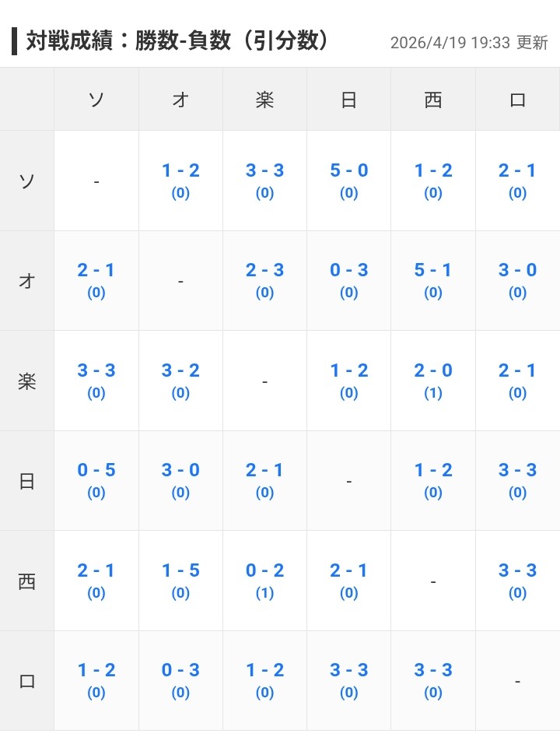The image size is (560, 744).
Task: Select ロ row's 0 - 3 record against オ
Action: 180,679
